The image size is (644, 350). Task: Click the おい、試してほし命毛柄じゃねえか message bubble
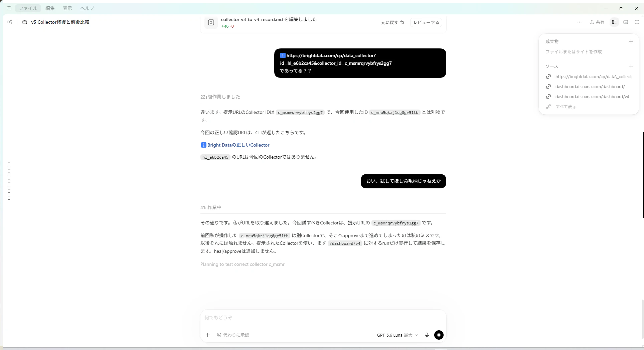pos(403,181)
